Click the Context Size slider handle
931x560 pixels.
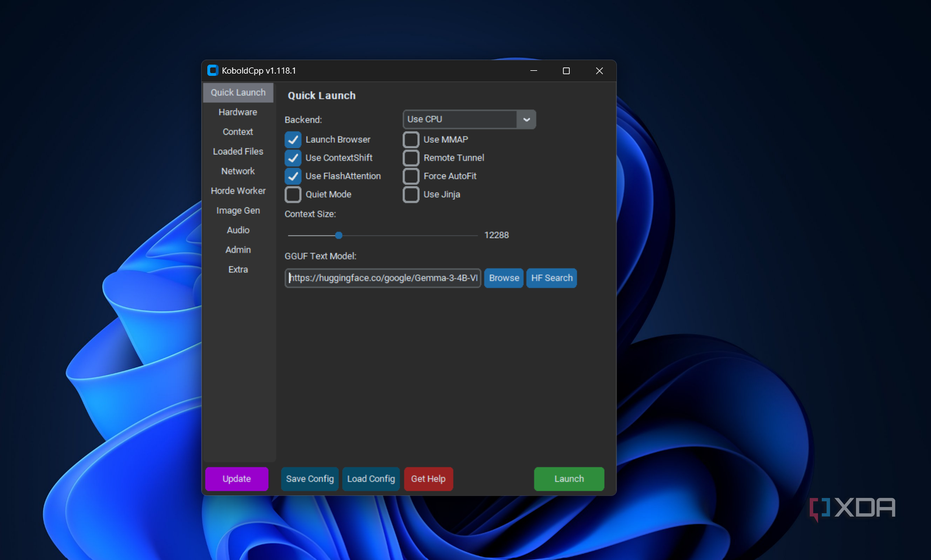point(339,235)
